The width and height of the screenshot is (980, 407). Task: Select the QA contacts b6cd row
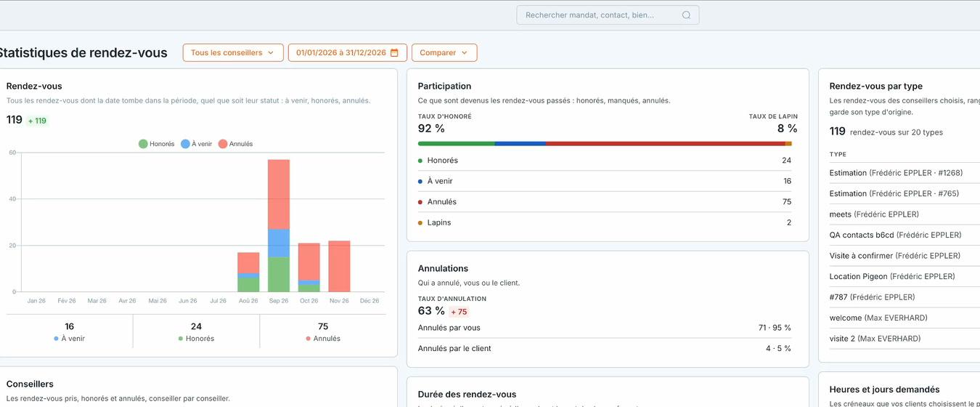[x=905, y=235]
